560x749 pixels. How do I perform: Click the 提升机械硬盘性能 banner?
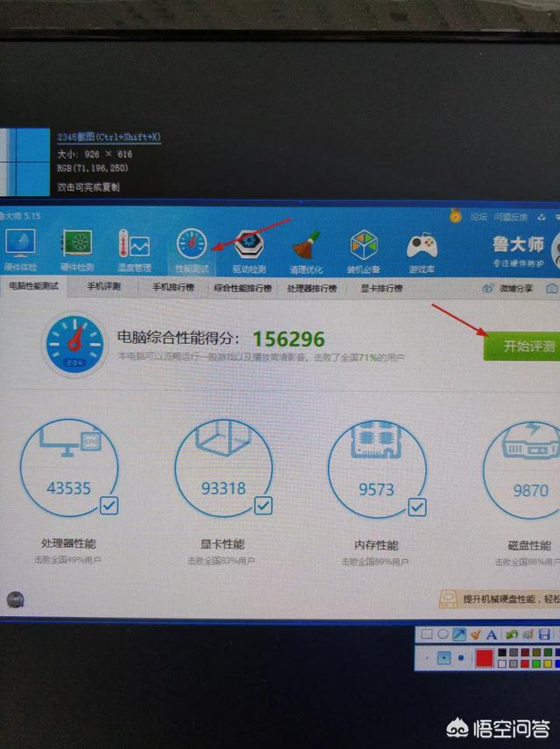click(x=500, y=598)
